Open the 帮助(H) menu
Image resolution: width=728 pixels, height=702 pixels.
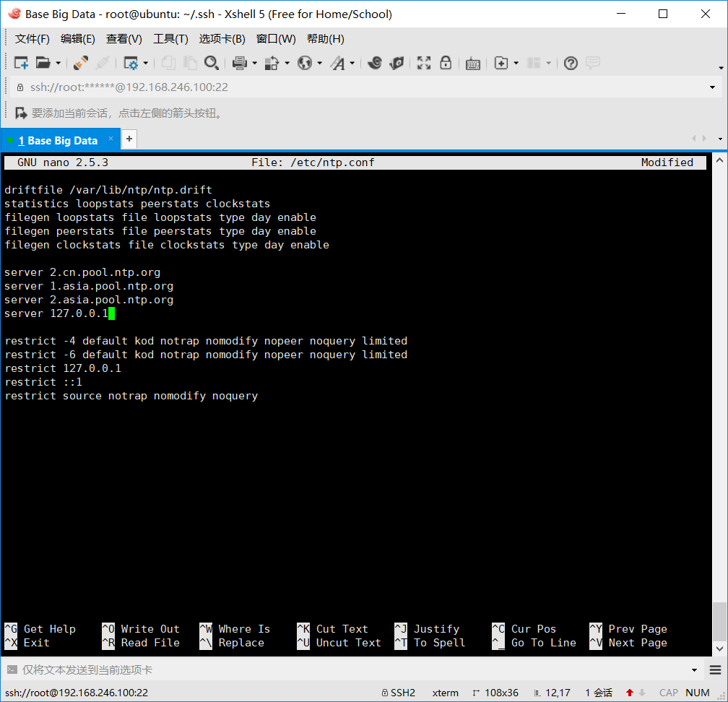click(x=326, y=39)
